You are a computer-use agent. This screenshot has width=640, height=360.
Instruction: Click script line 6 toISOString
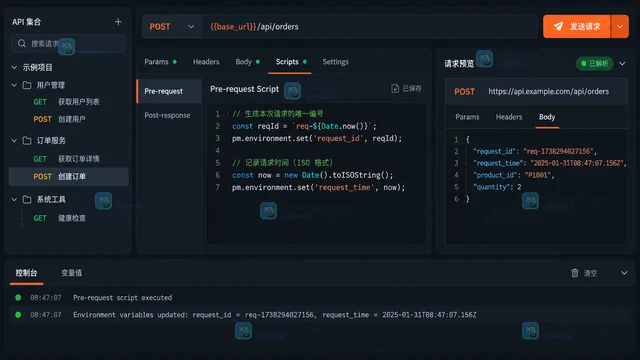point(312,175)
